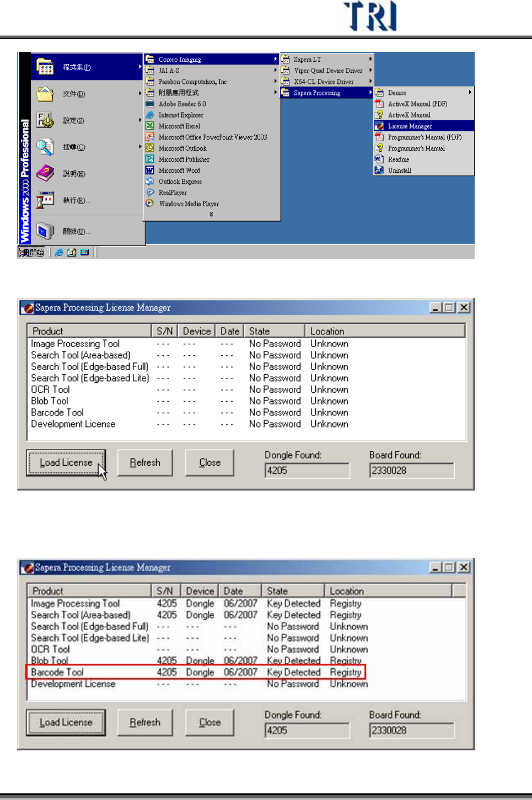
Task: Launch Outlook Express
Action: click(x=212, y=181)
